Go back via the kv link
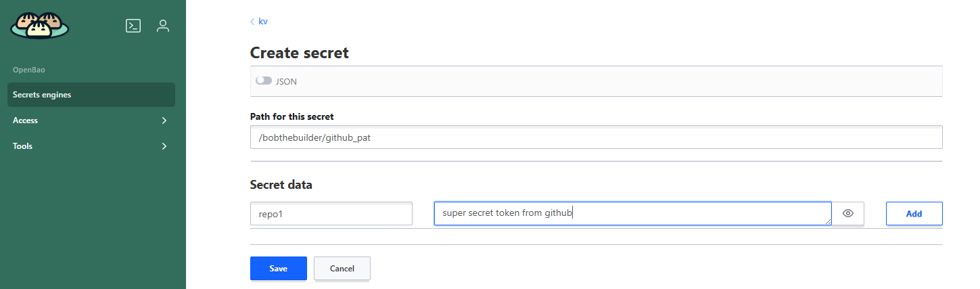Viewport: 980px width, 289px height. point(263,22)
